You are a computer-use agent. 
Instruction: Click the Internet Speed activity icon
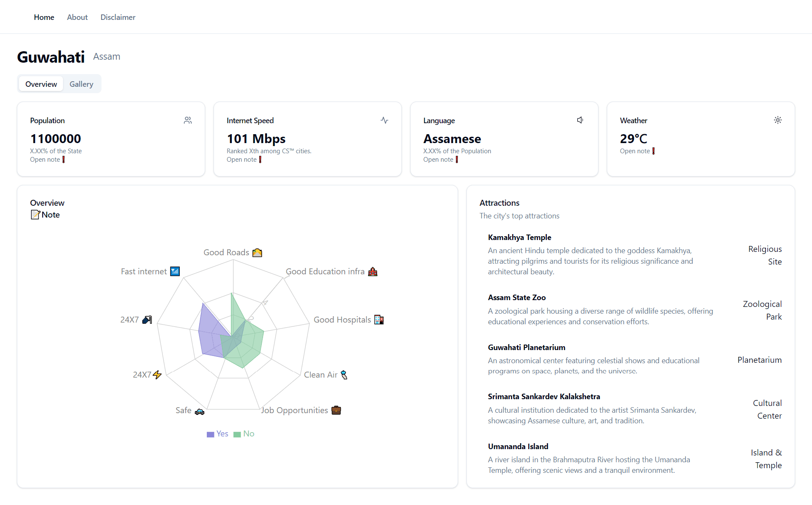point(384,120)
